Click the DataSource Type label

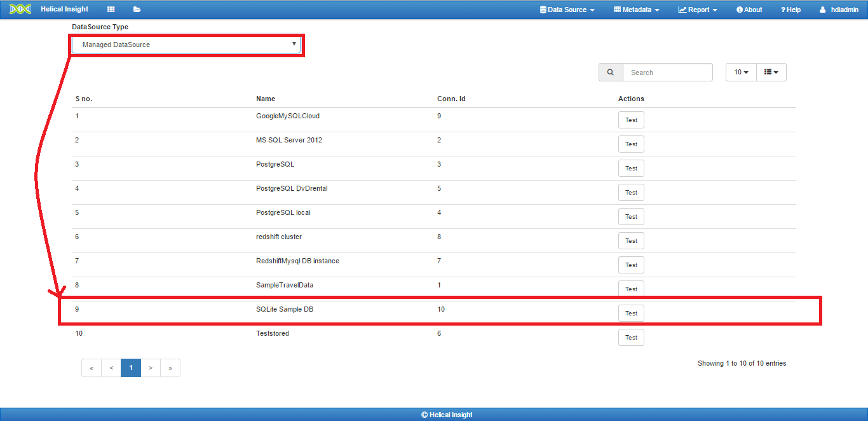(100, 27)
